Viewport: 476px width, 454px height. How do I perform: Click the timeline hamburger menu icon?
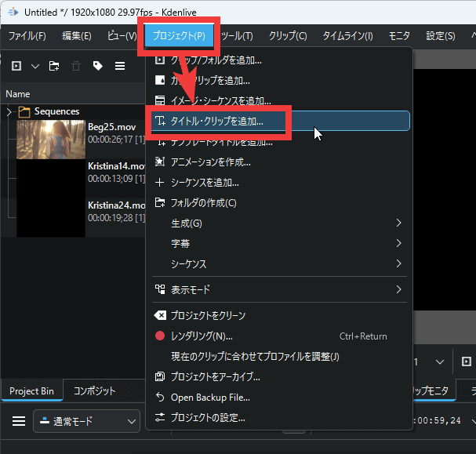(19, 421)
